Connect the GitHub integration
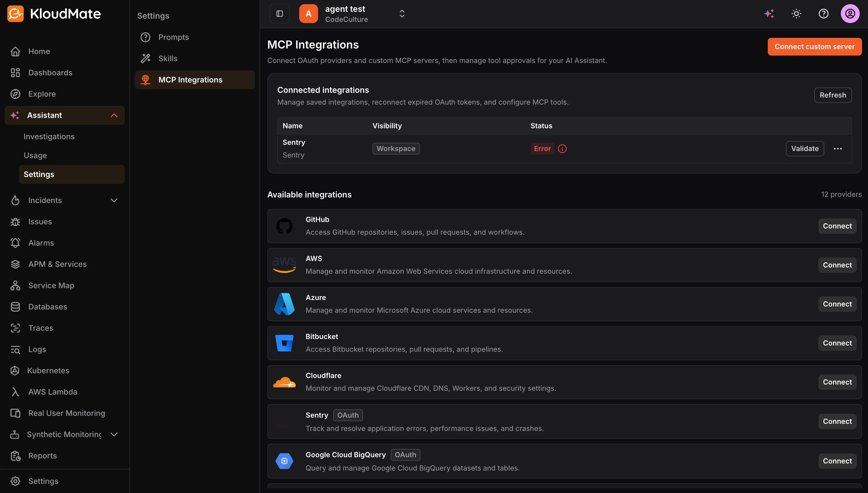The width and height of the screenshot is (868, 493). 837,226
